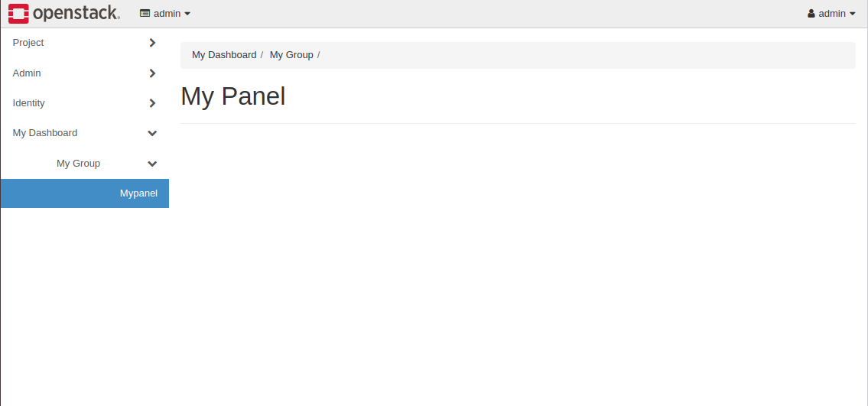Go to My Group in the breadcrumb
Screen dimensions: 868x406
[291, 55]
